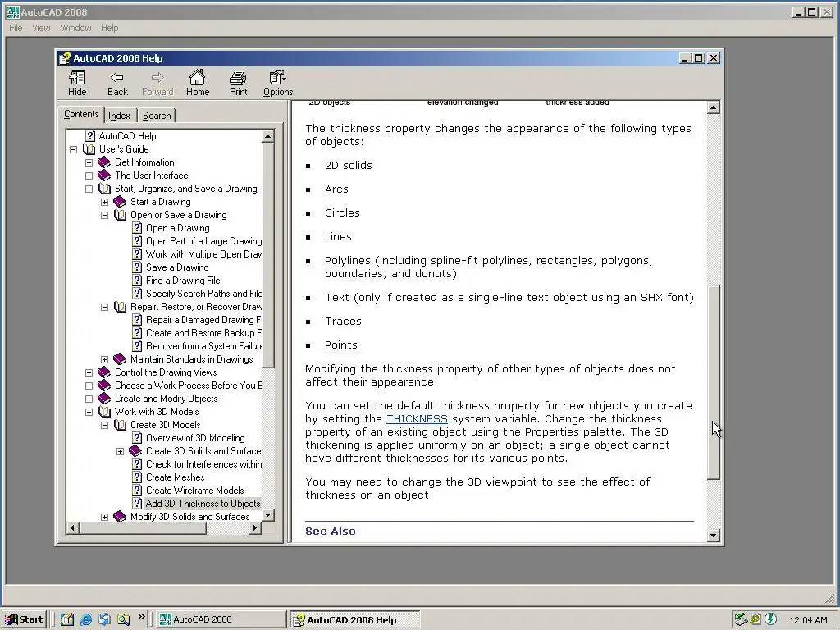Image resolution: width=840 pixels, height=630 pixels.
Task: Click the book icon for Maintain Standards in Drawings
Action: point(120,359)
